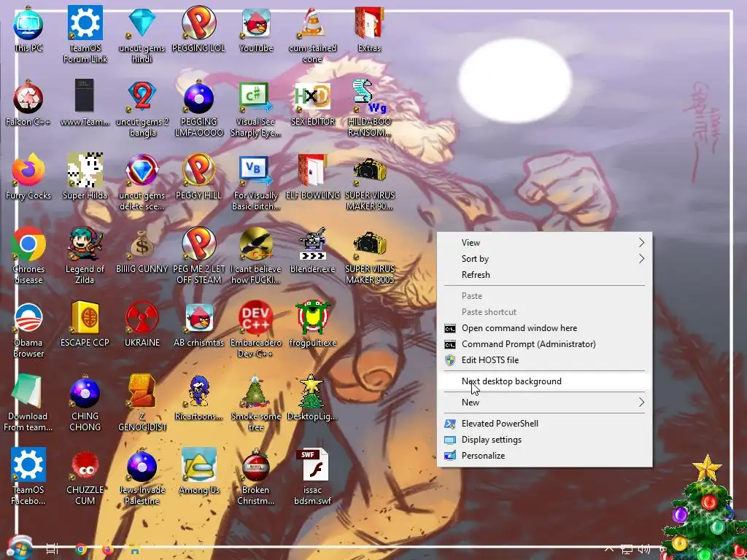The width and height of the screenshot is (747, 560).
Task: Select the Download From team notepad icon
Action: click(x=28, y=403)
